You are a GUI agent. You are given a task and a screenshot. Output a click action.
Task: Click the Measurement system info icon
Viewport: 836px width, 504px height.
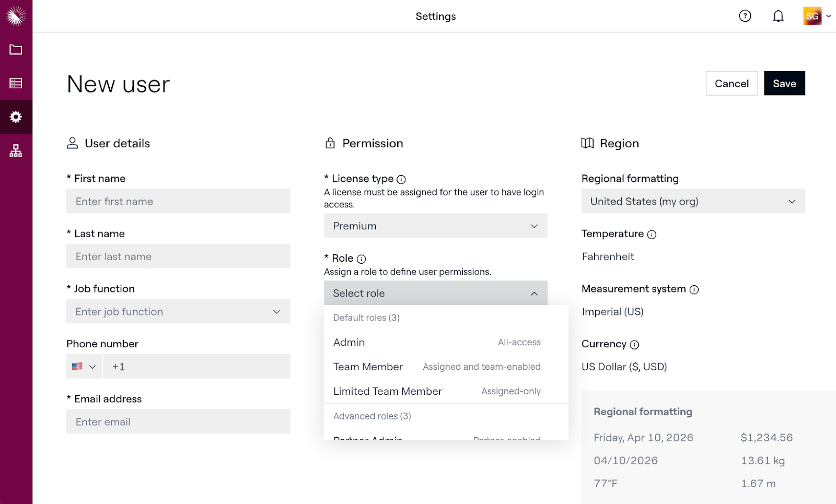[x=694, y=290]
